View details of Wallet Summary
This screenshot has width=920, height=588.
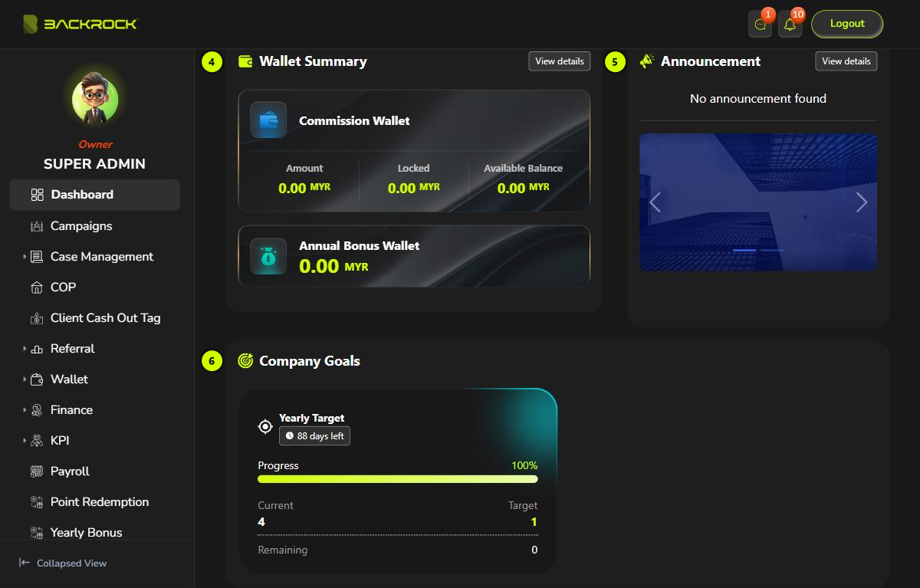[560, 61]
